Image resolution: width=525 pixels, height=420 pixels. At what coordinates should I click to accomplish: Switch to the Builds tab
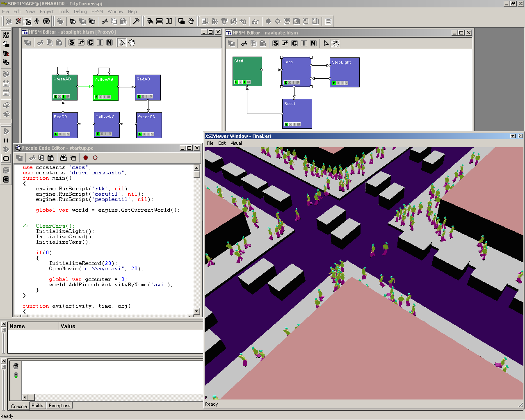click(37, 406)
